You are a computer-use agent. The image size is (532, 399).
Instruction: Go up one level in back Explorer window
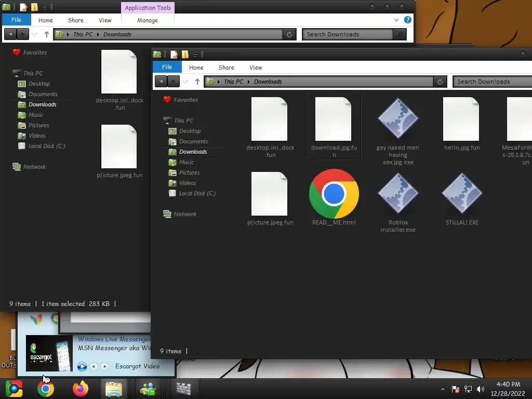[46, 34]
